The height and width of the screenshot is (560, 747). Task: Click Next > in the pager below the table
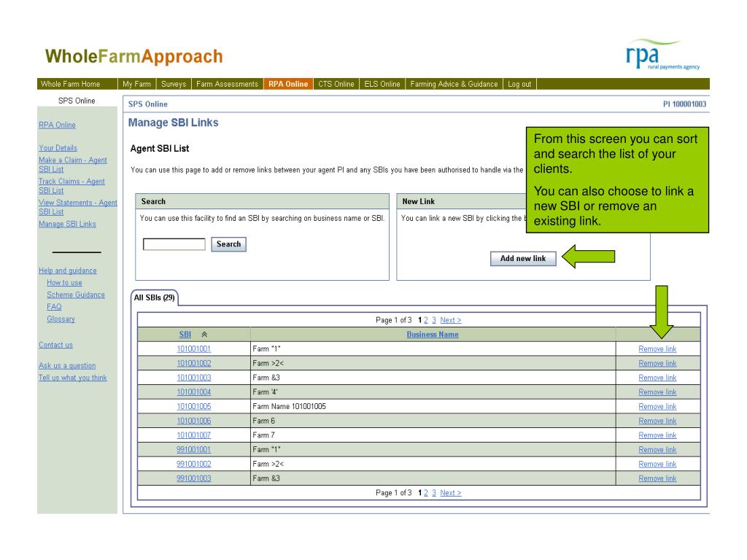click(451, 493)
